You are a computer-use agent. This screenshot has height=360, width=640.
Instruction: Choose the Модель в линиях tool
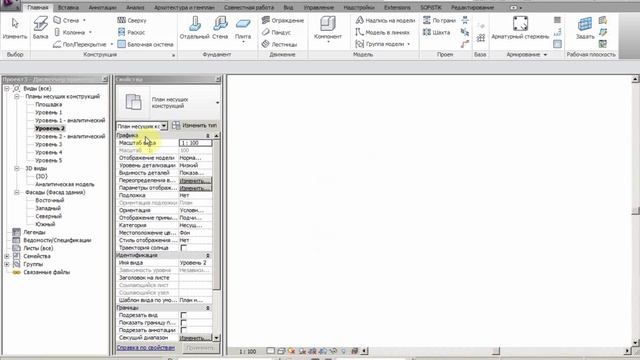pos(382,32)
